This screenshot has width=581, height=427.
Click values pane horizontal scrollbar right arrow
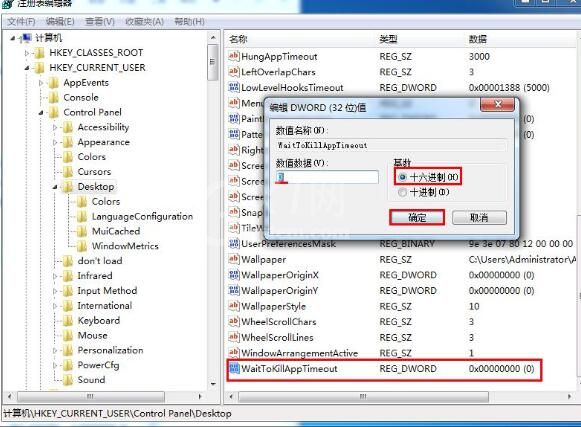569,397
